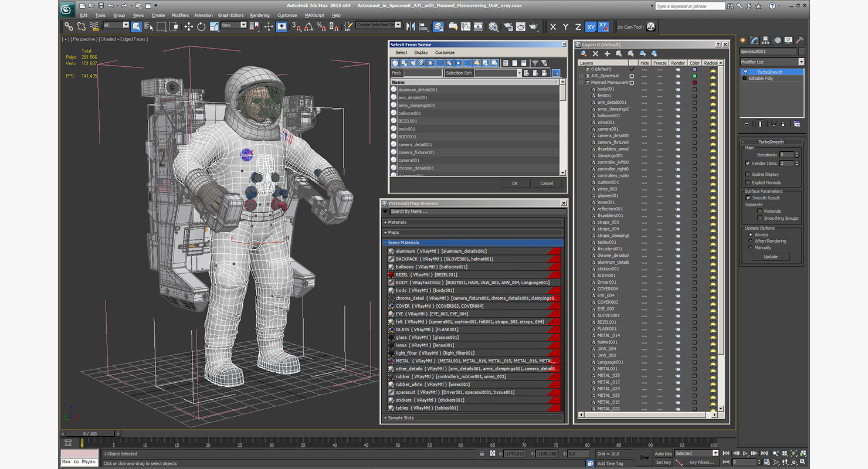868x469 pixels.
Task: Toggle the Percent Snap button
Action: pyautogui.click(x=321, y=26)
